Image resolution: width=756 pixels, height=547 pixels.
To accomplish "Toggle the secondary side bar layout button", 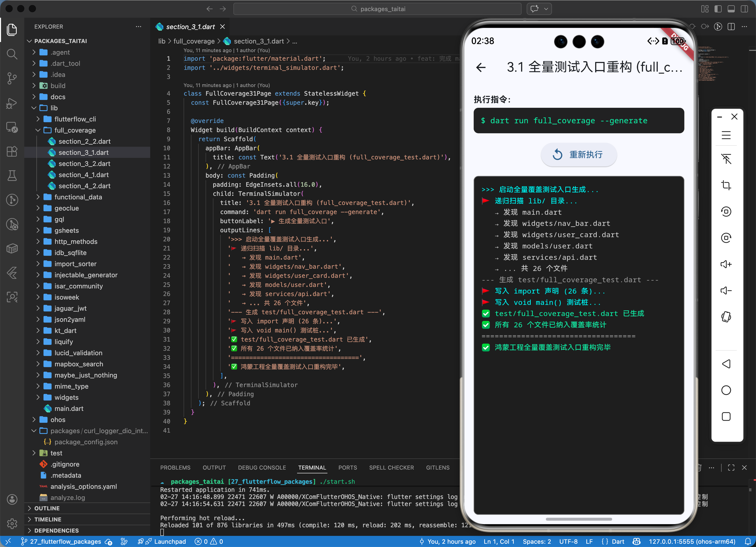I will tap(744, 9).
